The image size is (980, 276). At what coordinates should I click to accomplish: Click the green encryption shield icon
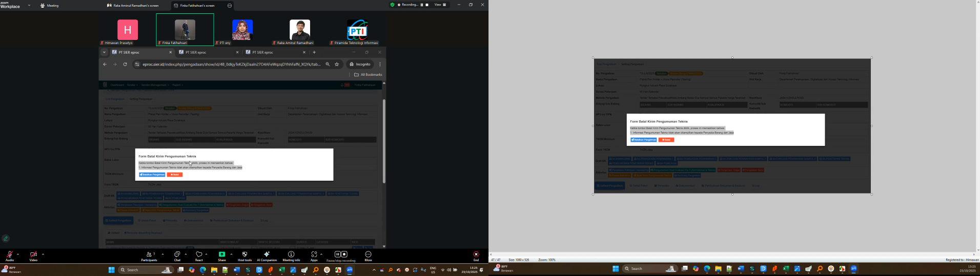pos(392,5)
